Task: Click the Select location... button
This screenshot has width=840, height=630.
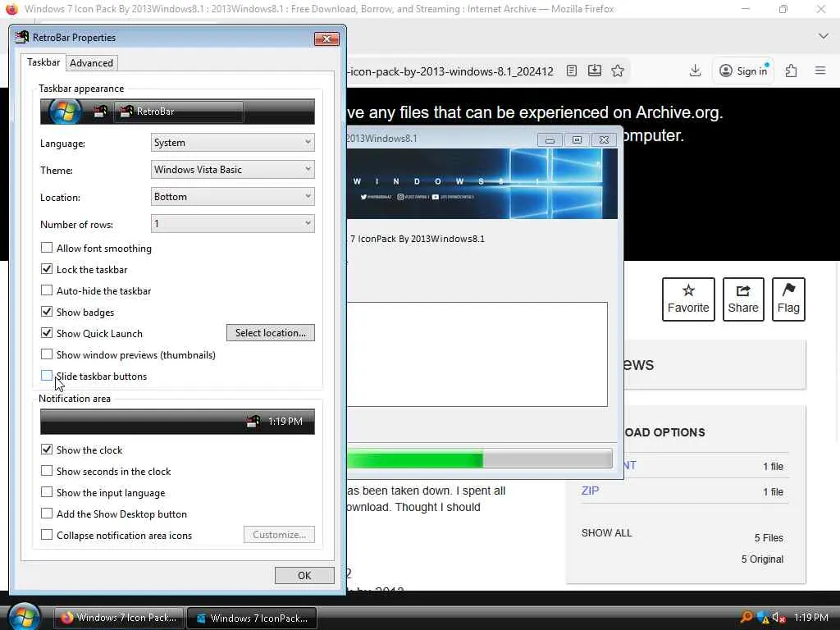Action: (x=271, y=333)
